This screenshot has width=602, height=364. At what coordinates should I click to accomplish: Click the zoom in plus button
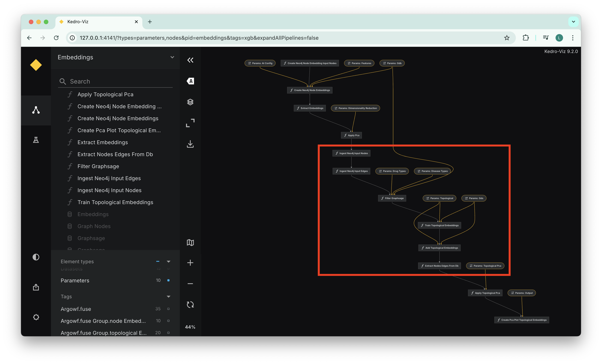(190, 263)
